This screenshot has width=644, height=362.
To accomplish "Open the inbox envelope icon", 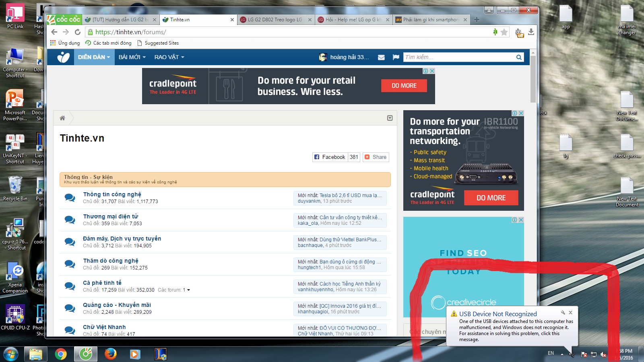I will (x=381, y=58).
